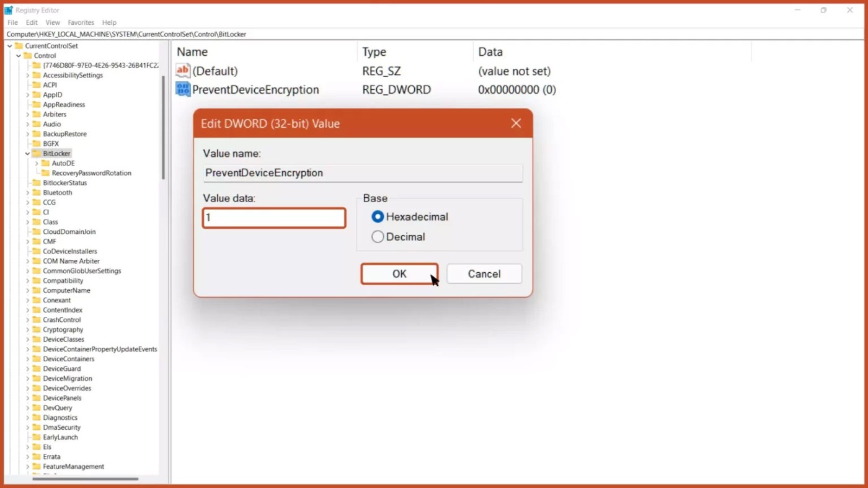Click the BitLocker folder icon
The width and height of the screenshot is (868, 488).
click(36, 153)
